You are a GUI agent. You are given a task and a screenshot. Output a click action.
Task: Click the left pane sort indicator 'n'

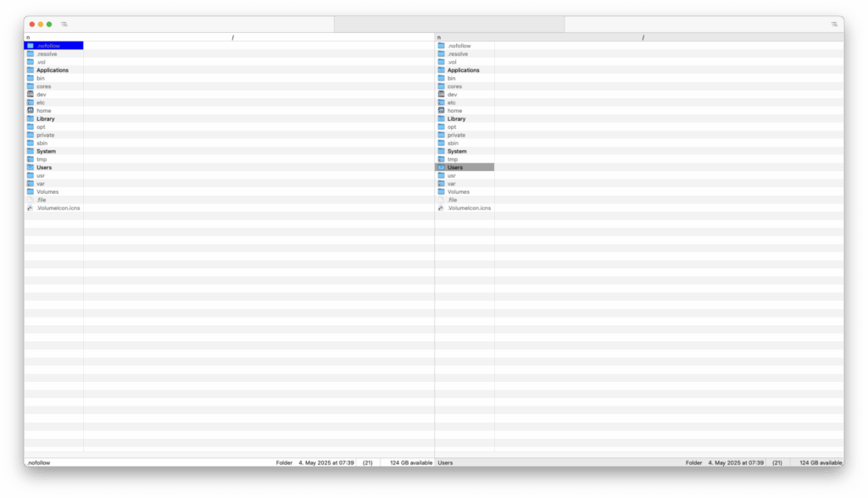[28, 37]
